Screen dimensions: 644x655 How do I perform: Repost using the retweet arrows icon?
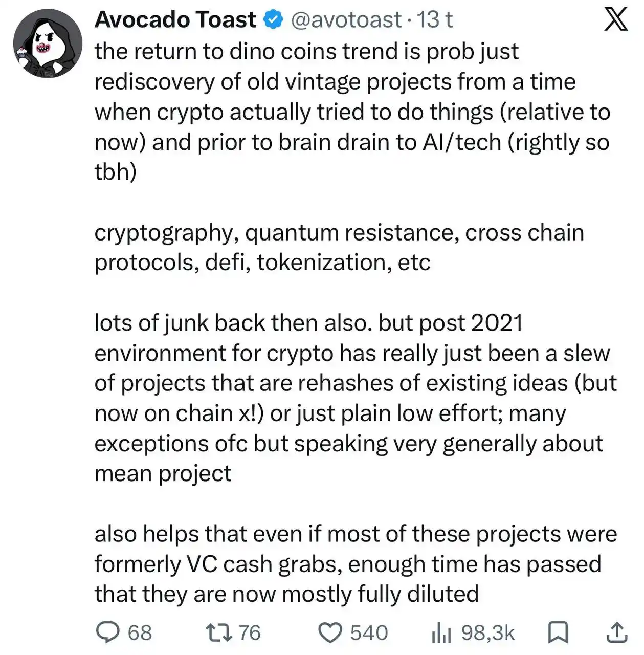click(219, 633)
